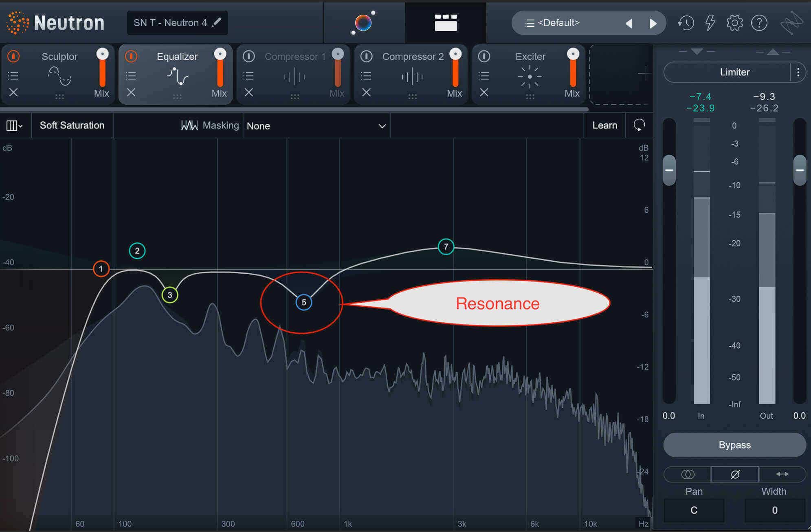This screenshot has height=532, width=811.
Task: Toggle the channel link circles icon
Action: pos(688,474)
